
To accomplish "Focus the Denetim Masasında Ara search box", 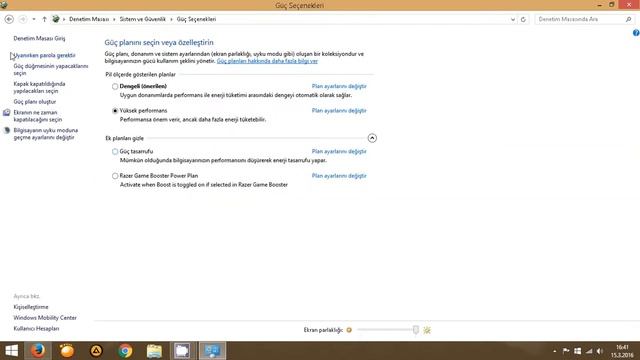I will (580, 19).
